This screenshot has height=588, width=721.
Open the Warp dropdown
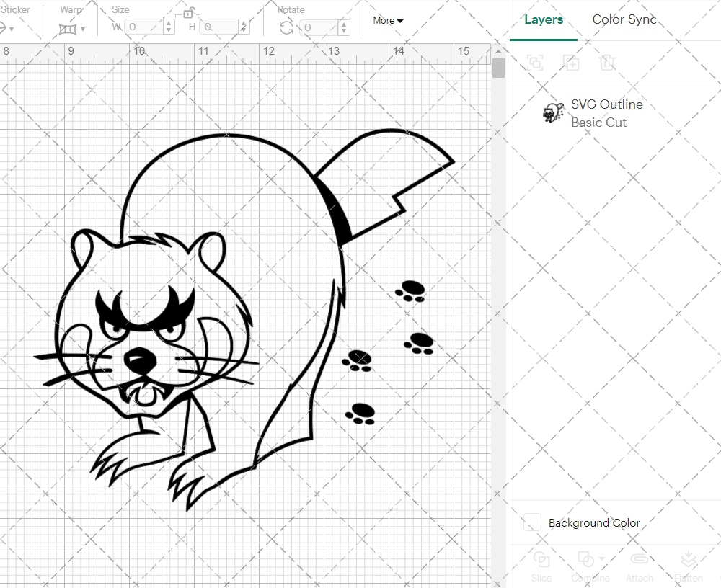pyautogui.click(x=72, y=29)
